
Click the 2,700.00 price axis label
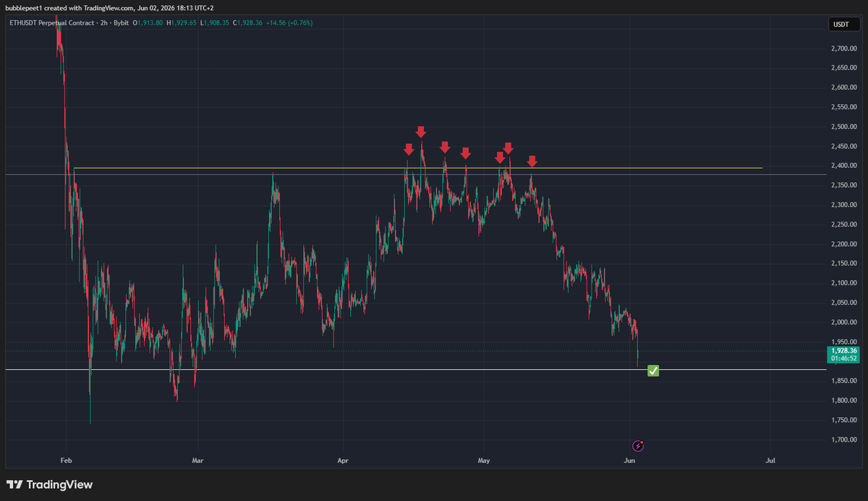point(844,49)
